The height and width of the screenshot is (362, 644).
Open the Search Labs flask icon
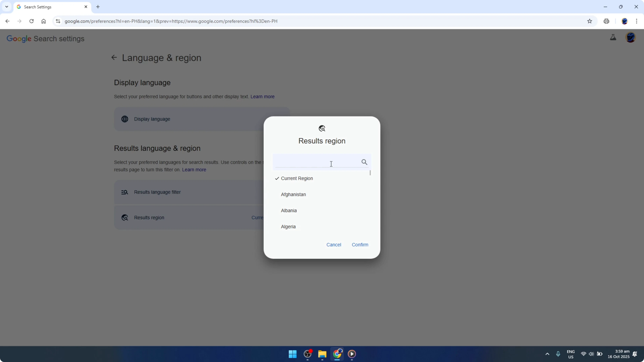pyautogui.click(x=613, y=37)
